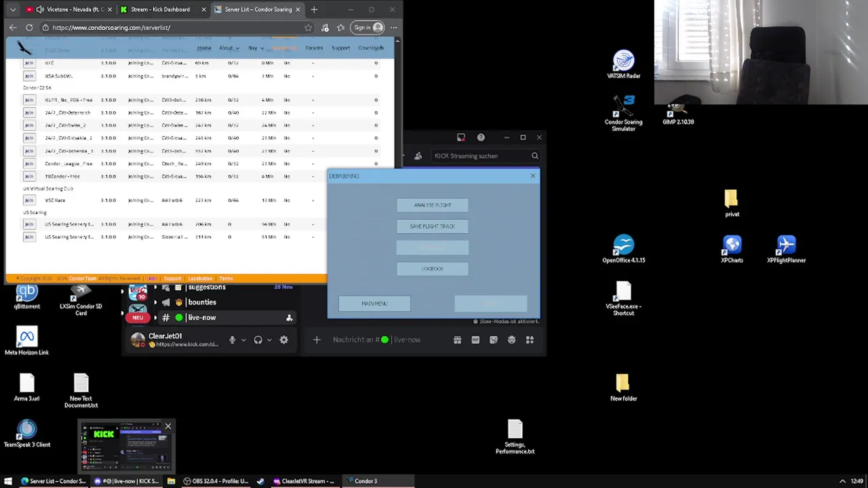Image resolution: width=868 pixels, height=488 pixels.
Task: Open the Arma 3.url desktop shortcut
Action: [26, 388]
